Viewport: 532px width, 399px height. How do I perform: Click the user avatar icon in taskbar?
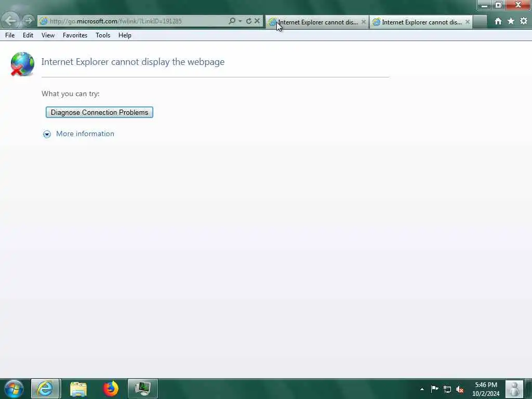[x=514, y=389]
